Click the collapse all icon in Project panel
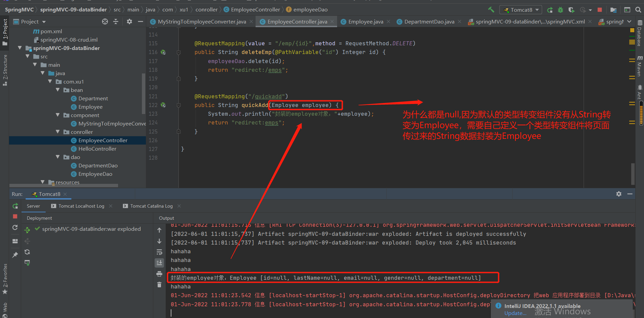 116,21
